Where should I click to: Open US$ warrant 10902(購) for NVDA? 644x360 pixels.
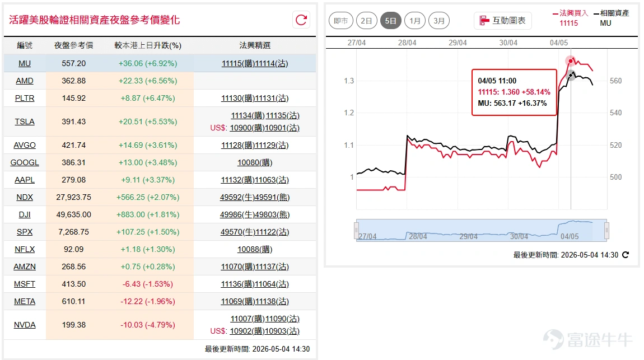point(246,331)
